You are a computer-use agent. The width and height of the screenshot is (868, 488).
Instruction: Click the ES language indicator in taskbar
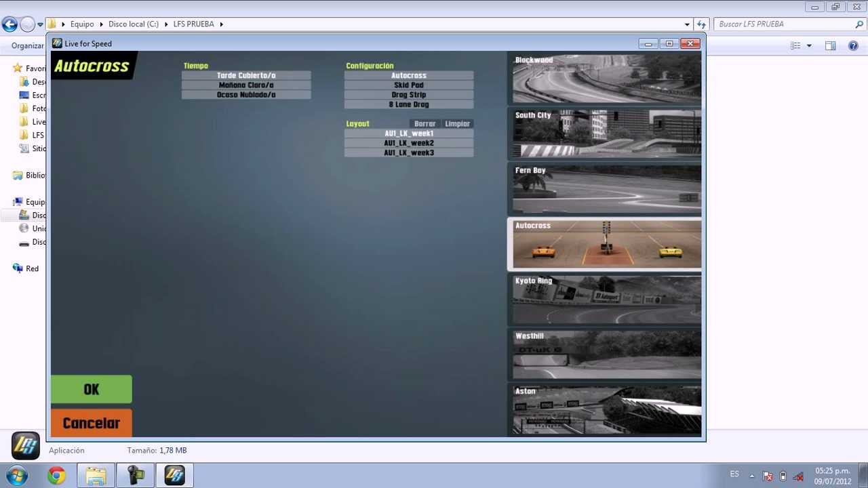[x=734, y=474]
